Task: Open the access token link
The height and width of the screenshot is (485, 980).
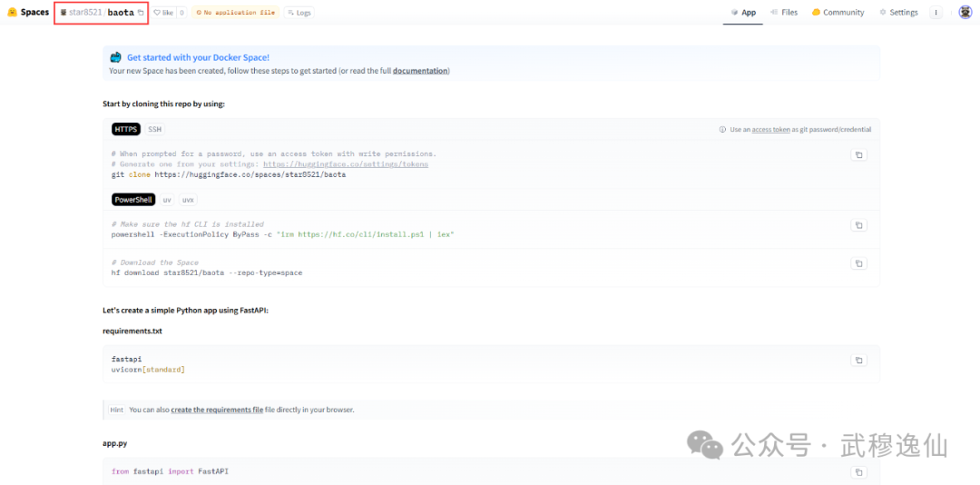Action: tap(770, 130)
